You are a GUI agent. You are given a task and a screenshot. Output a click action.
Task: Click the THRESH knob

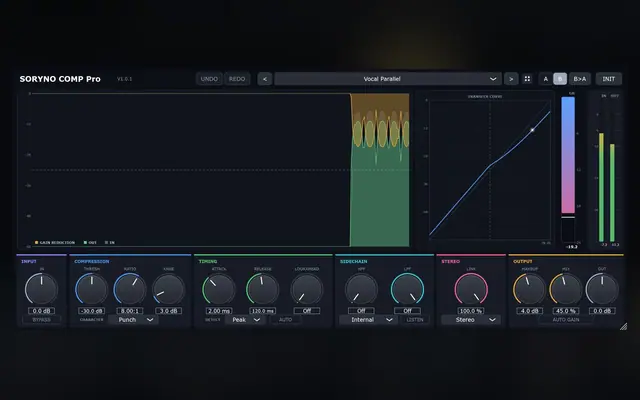[91, 289]
